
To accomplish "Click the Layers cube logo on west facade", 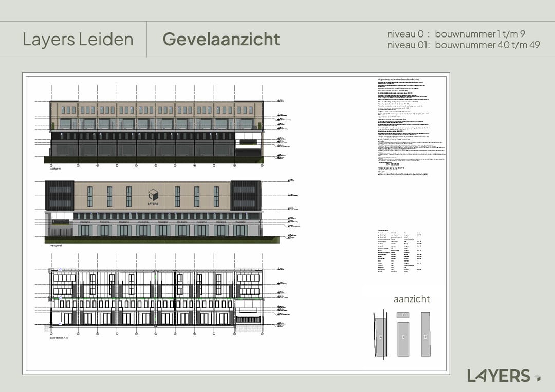I will click(x=153, y=195).
